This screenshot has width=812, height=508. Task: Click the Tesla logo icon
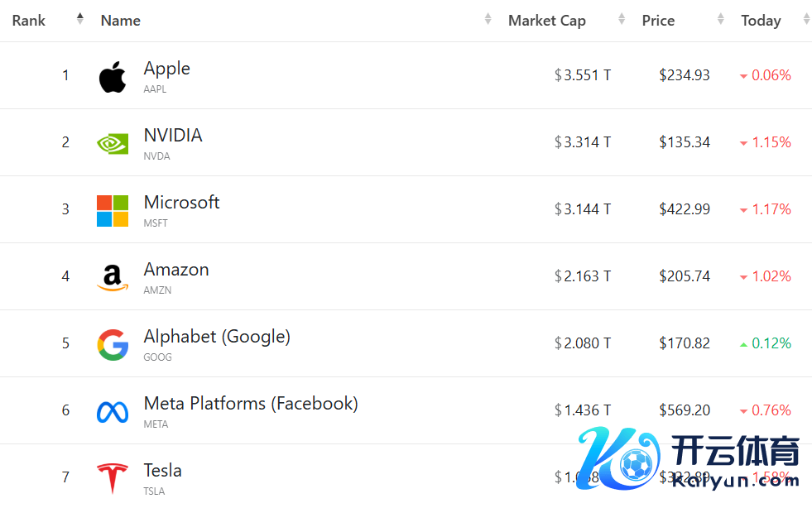click(x=113, y=479)
